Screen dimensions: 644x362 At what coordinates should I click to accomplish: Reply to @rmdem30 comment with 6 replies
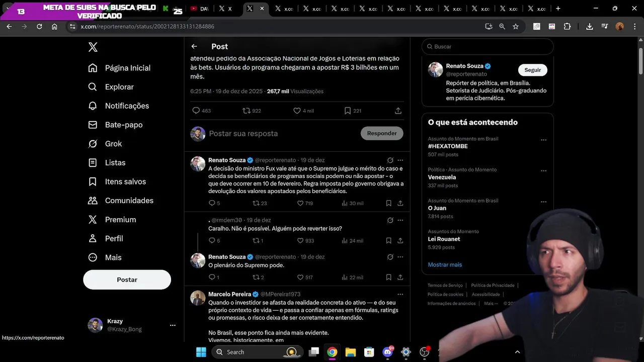click(214, 240)
